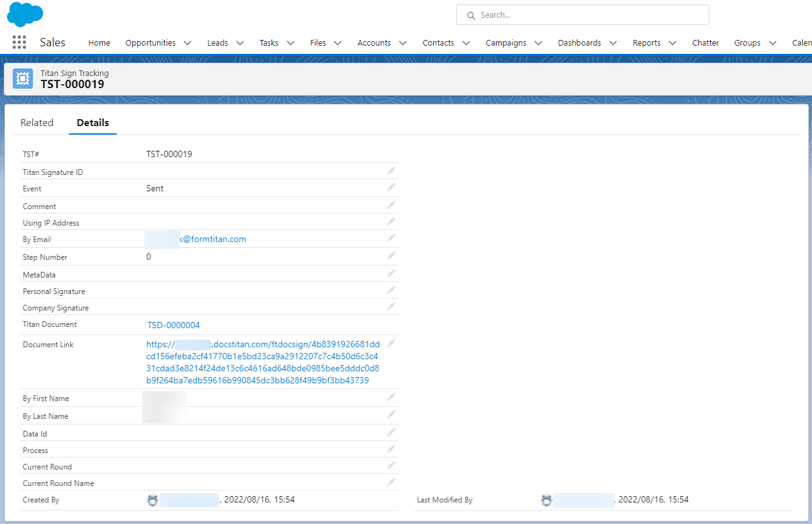The width and height of the screenshot is (812, 524).
Task: Open the Reports menu dropdown arrow
Action: tap(673, 43)
